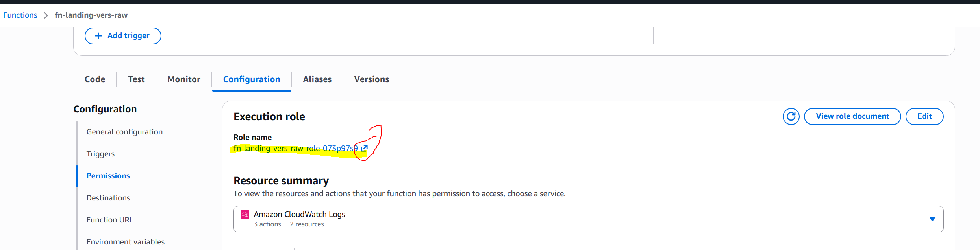Image resolution: width=980 pixels, height=250 pixels.
Task: Go back to Functions breadcrumb link
Action: tap(20, 15)
